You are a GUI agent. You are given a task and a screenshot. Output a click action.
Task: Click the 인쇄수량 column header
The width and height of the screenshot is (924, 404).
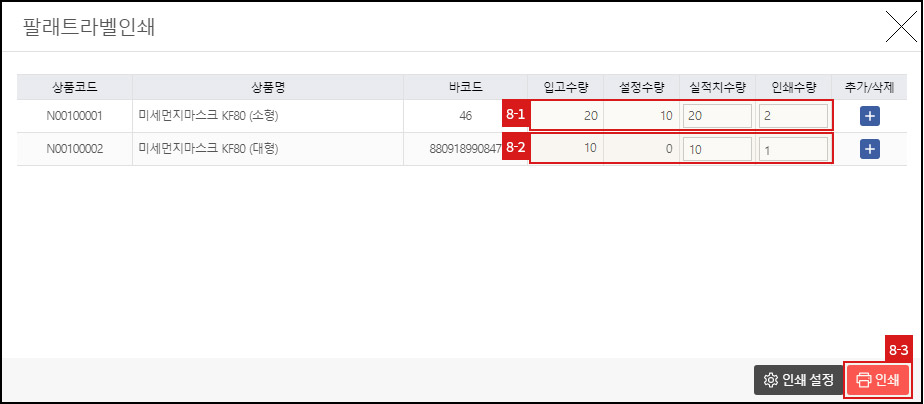[x=793, y=87]
